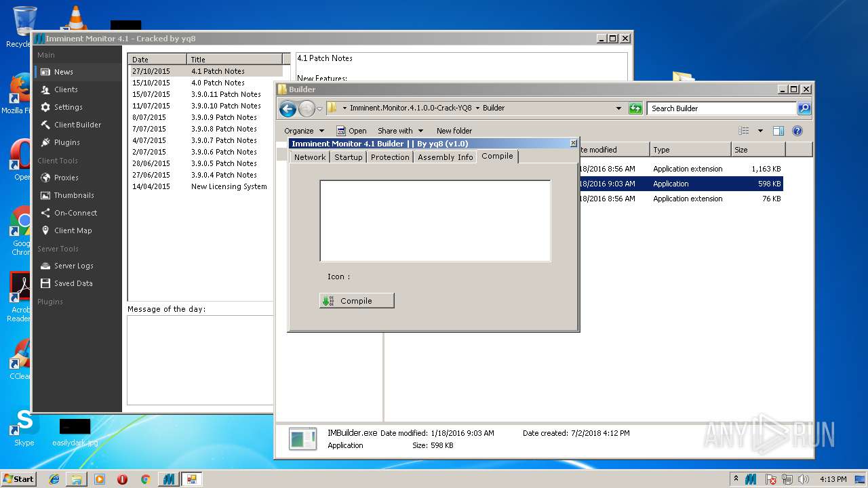Click the 4:13 PM taskbar clock
This screenshot has height=488, width=868.
(833, 479)
